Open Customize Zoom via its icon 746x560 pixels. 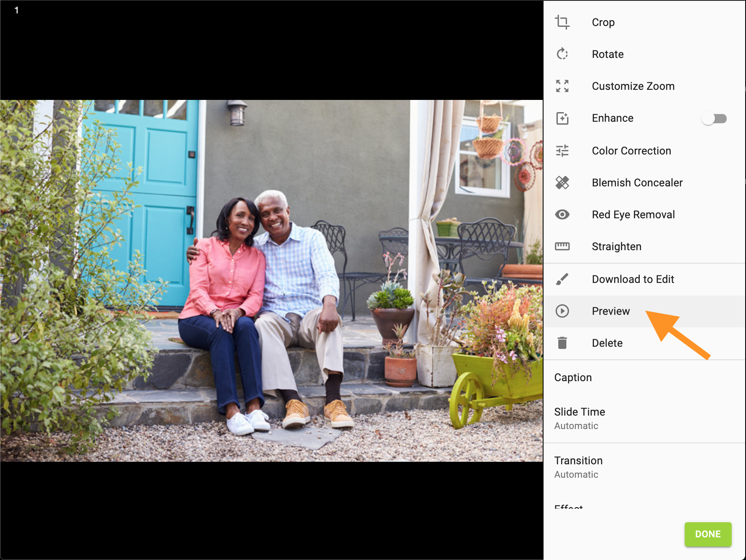pos(562,86)
